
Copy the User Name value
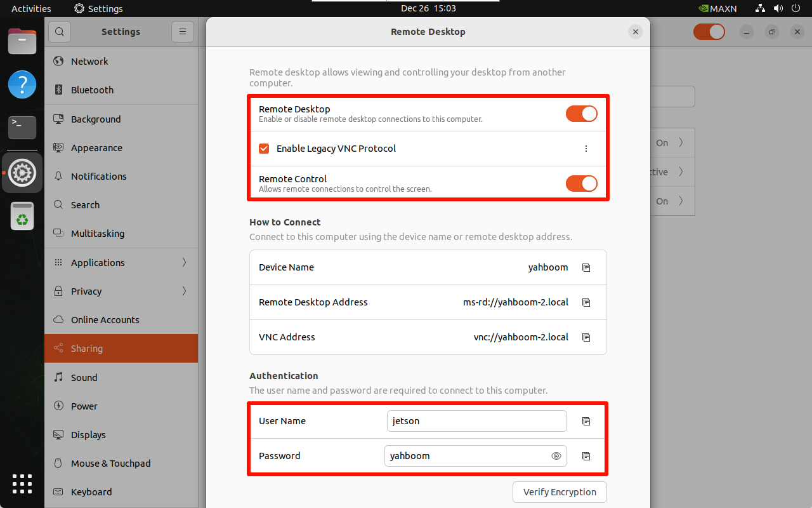pos(586,421)
